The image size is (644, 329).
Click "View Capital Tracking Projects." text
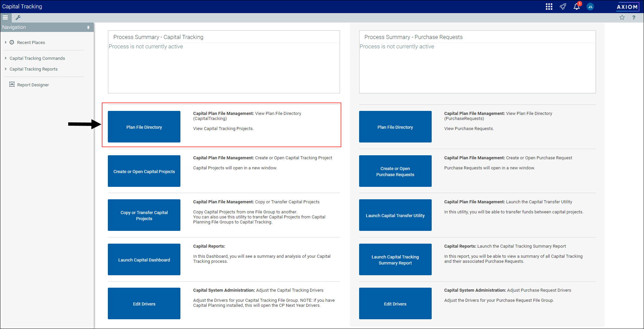(223, 129)
